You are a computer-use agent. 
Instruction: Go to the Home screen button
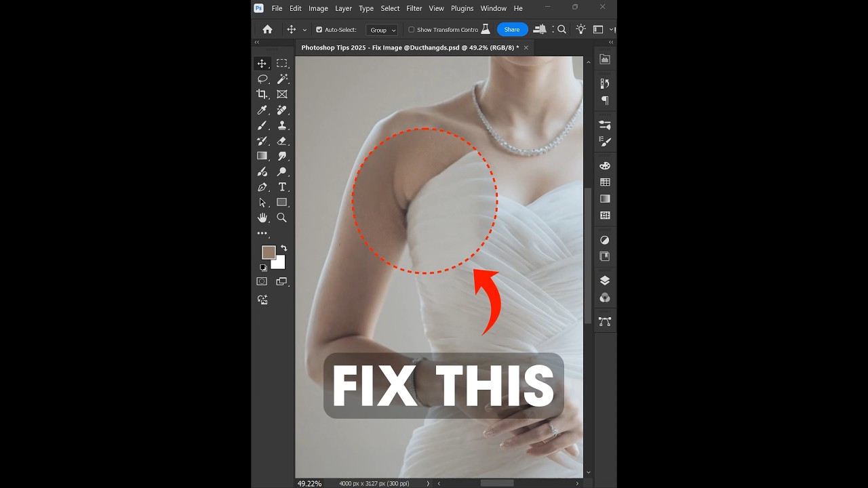[x=267, y=30]
